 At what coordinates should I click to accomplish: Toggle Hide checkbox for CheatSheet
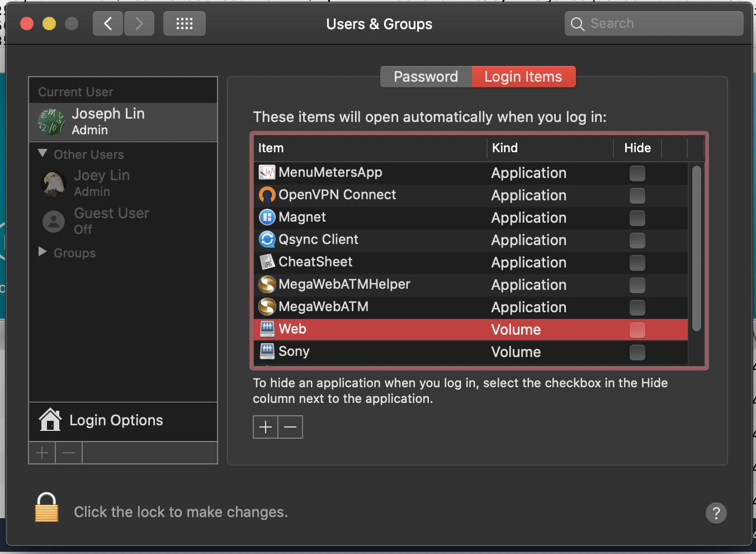pyautogui.click(x=637, y=263)
